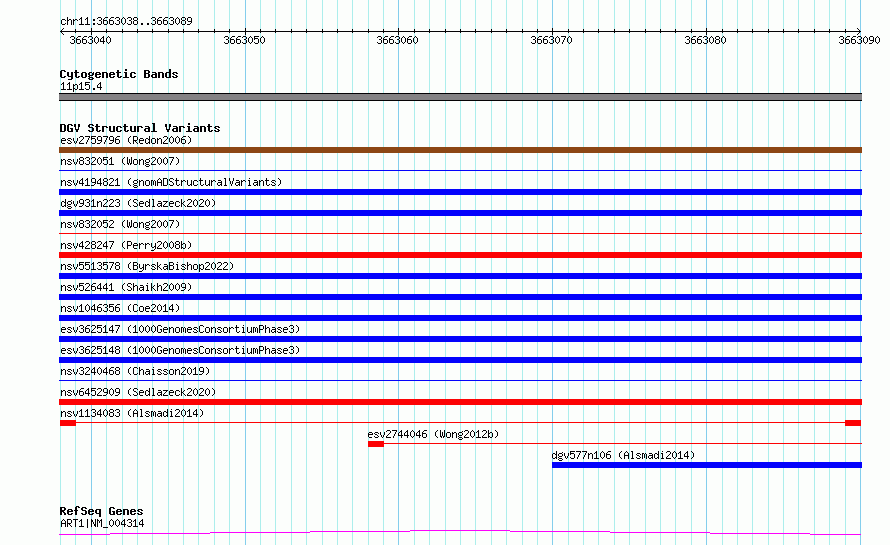The image size is (890, 545).
Task: Click the esv3625147 (1000GenomesConsortiumPhase3) label
Action: point(180,329)
